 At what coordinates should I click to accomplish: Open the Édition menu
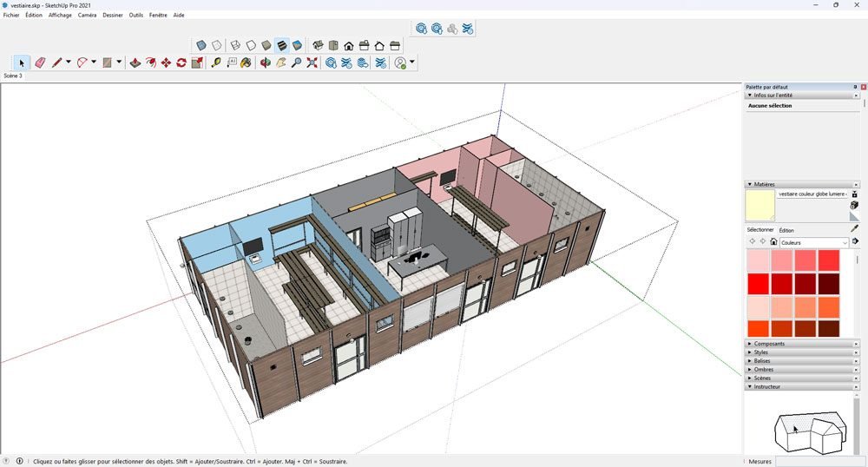tap(34, 15)
